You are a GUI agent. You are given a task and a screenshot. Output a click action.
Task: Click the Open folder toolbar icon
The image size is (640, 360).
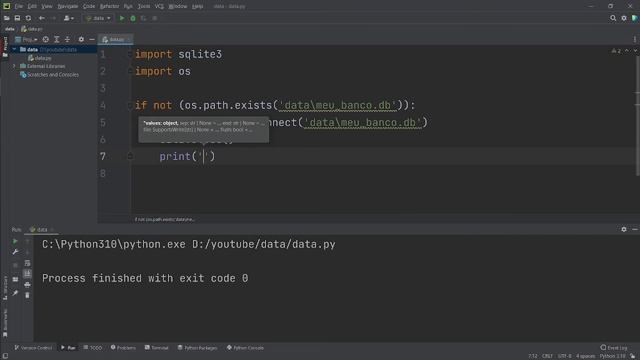point(7,18)
